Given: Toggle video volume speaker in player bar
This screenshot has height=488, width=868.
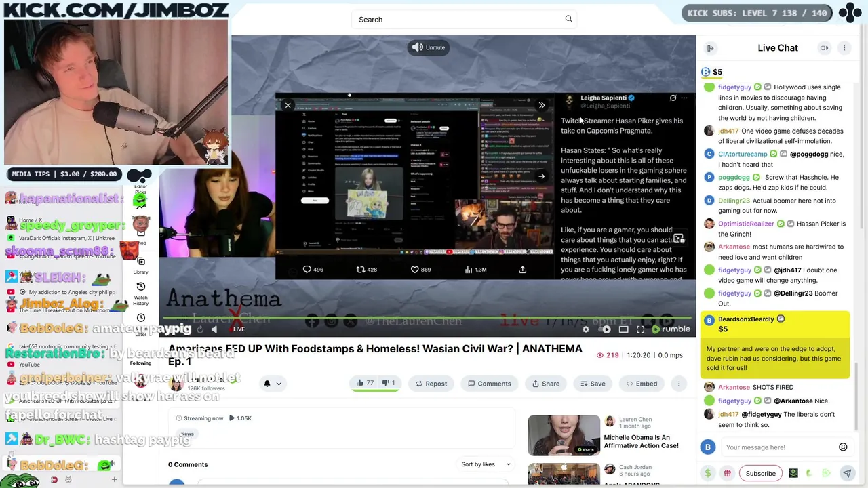Looking at the screenshot, I should pos(214,329).
